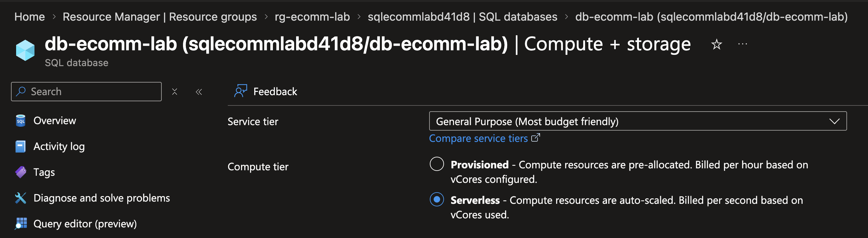Screen dimensions: 868x238
Task: Click the Feedback person icon
Action: pos(241,91)
